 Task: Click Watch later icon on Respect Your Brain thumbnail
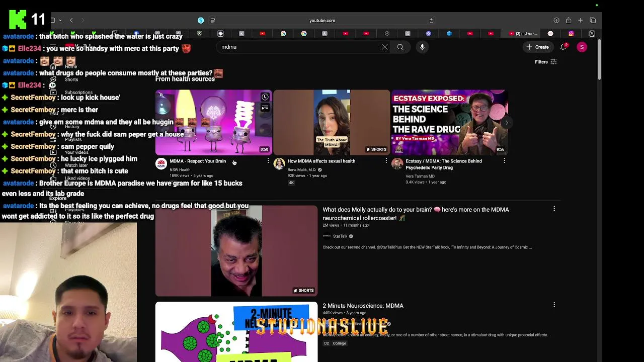click(265, 97)
